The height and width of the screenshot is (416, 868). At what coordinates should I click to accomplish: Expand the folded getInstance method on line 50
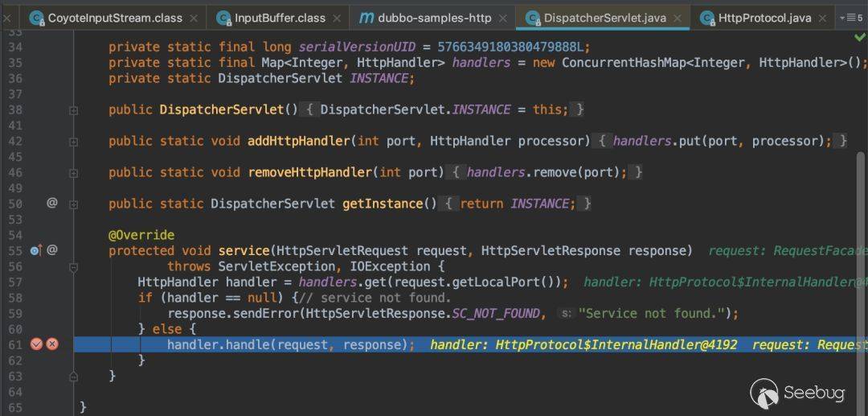tap(74, 204)
